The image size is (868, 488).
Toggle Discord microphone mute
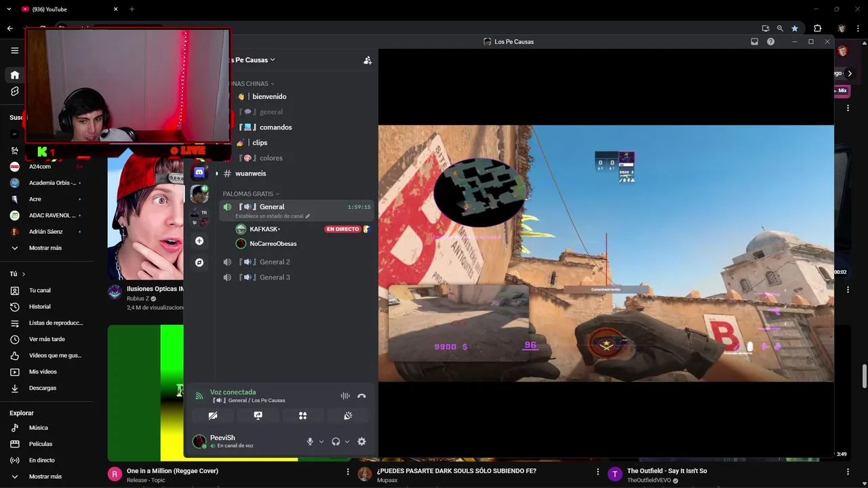tap(310, 441)
